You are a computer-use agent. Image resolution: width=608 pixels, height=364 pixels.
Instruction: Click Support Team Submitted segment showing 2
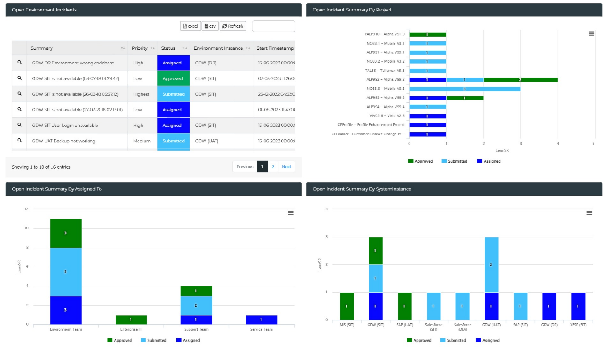pos(196,305)
